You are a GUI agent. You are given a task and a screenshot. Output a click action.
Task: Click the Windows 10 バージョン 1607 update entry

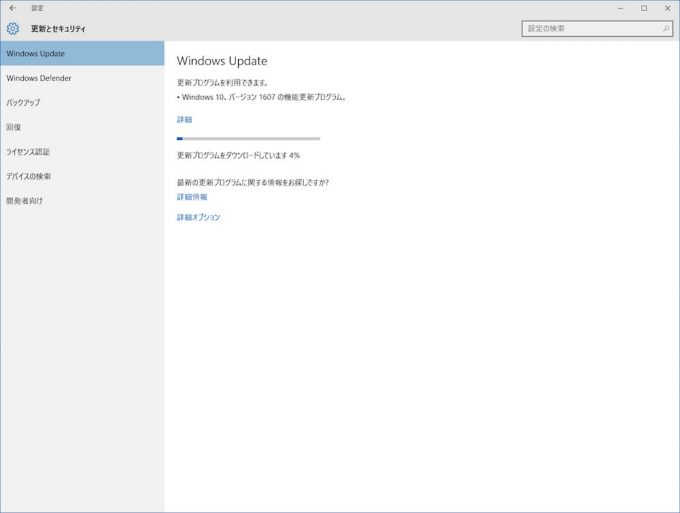click(262, 97)
